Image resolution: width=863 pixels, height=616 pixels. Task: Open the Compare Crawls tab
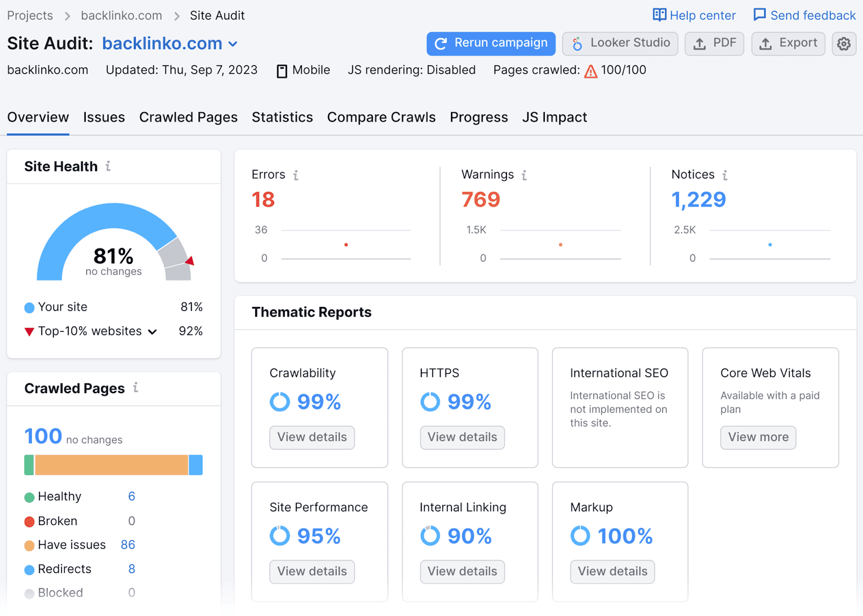[x=381, y=117]
